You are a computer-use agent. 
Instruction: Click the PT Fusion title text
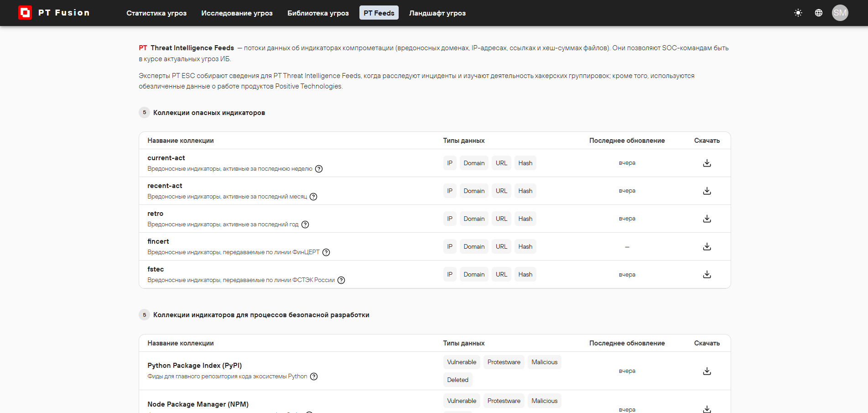(x=64, y=13)
